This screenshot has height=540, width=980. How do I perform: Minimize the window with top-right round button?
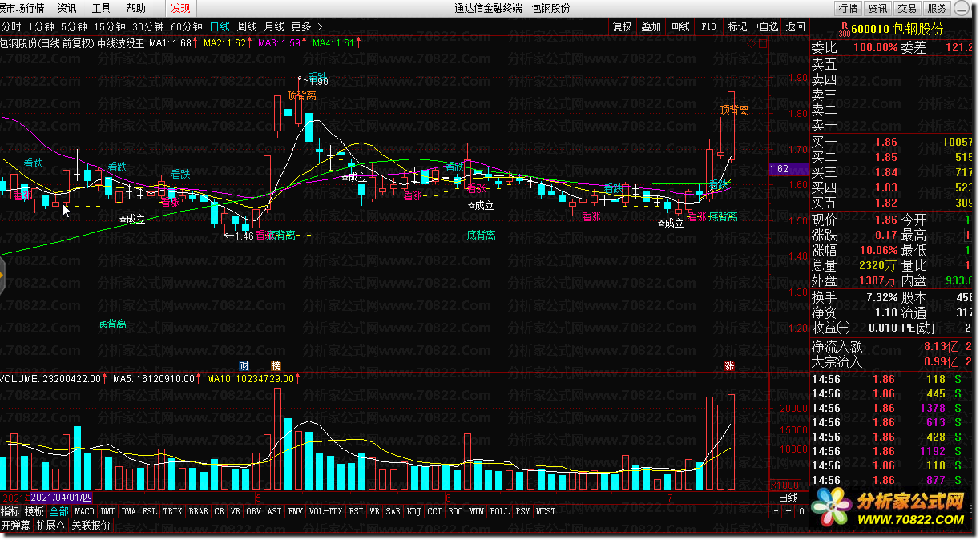[x=961, y=8]
